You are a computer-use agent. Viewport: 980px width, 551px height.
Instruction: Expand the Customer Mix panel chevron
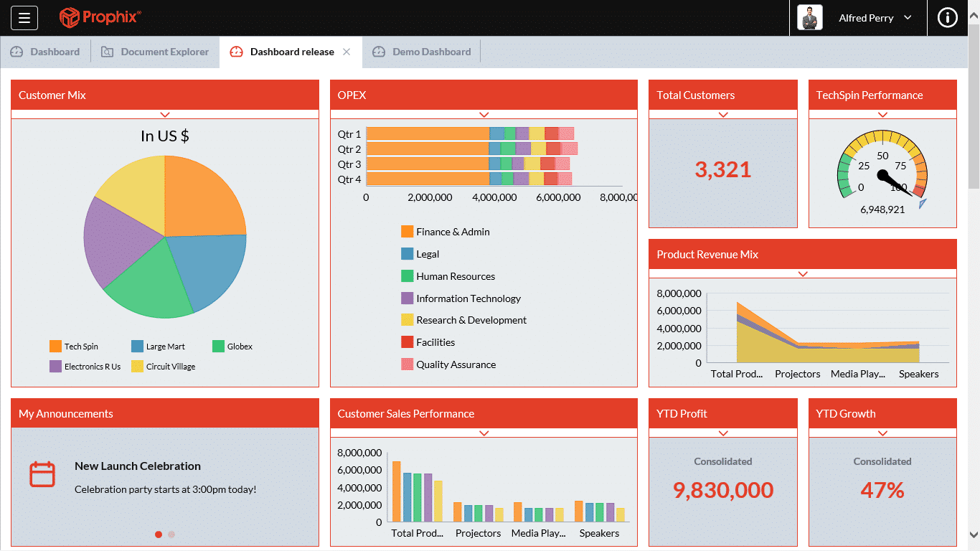click(165, 114)
